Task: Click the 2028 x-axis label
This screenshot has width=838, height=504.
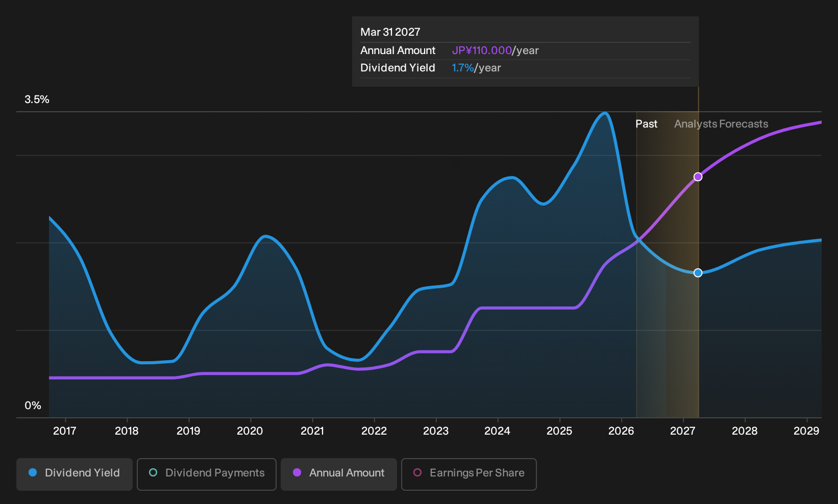Action: pos(745,431)
